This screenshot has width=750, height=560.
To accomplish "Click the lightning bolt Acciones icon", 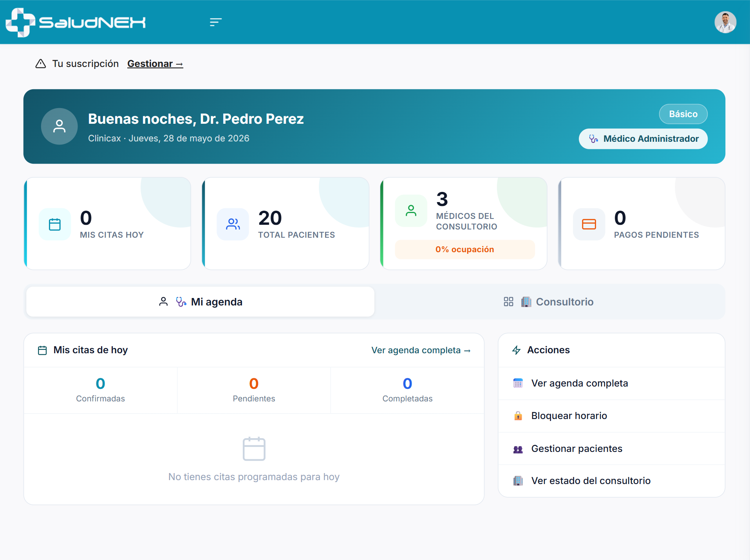I will click(x=517, y=350).
